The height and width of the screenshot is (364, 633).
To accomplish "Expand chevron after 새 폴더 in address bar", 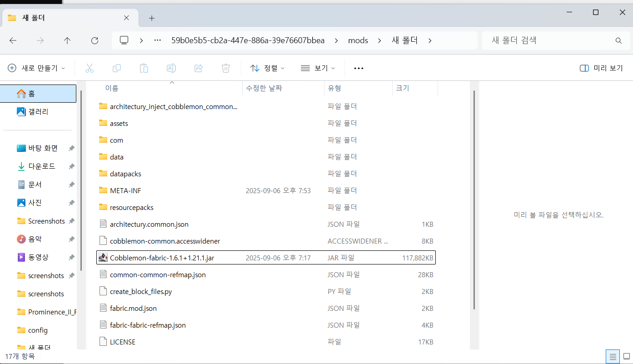I will point(429,40).
